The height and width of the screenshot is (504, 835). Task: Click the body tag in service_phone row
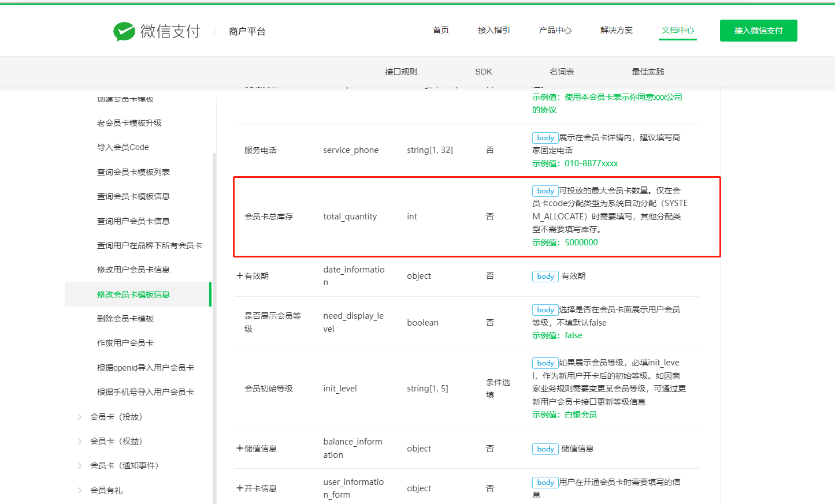pyautogui.click(x=545, y=138)
